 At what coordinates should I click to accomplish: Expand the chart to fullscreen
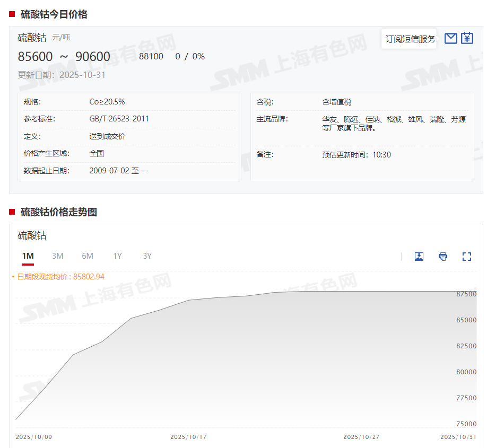[467, 257]
